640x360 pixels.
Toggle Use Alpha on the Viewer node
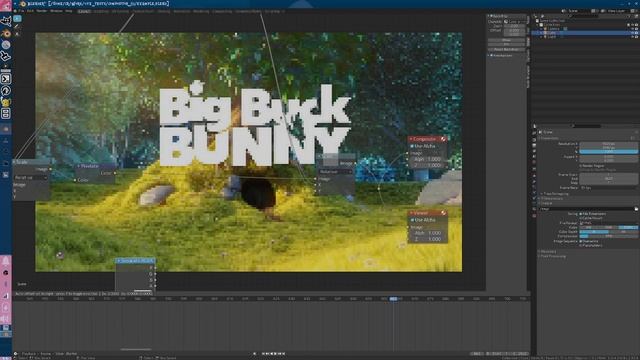click(412, 220)
